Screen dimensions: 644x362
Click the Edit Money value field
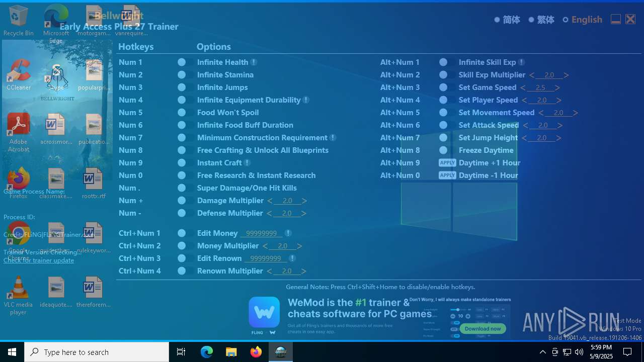click(261, 233)
